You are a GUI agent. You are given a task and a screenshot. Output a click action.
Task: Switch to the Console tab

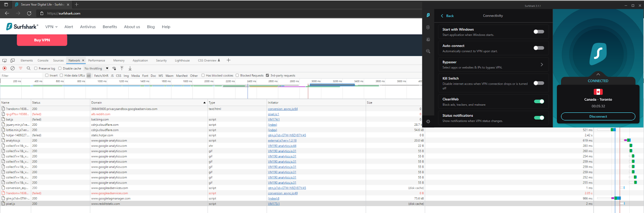tap(43, 61)
